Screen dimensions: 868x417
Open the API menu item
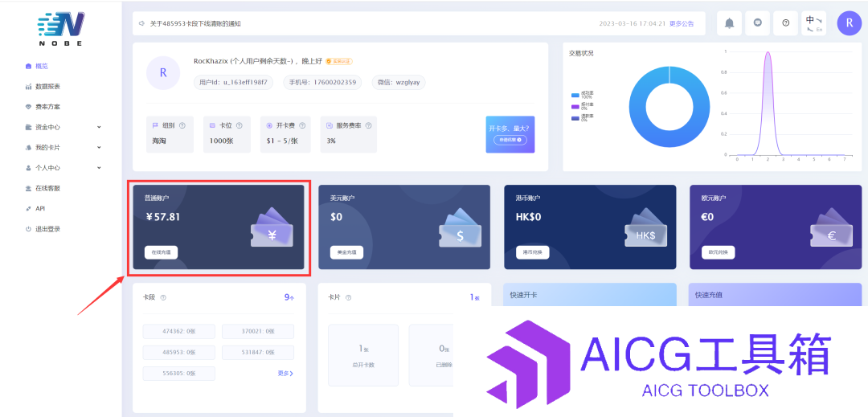tap(40, 209)
